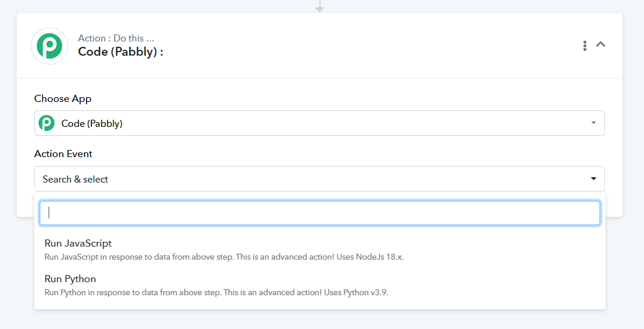Click the Code (Pabbly) : step title
Viewport: 644px width, 329px height.
click(121, 52)
